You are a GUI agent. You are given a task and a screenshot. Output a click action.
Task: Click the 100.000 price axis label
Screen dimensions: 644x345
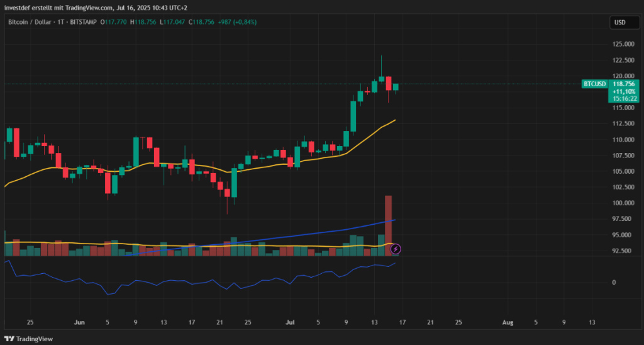tap(620, 203)
